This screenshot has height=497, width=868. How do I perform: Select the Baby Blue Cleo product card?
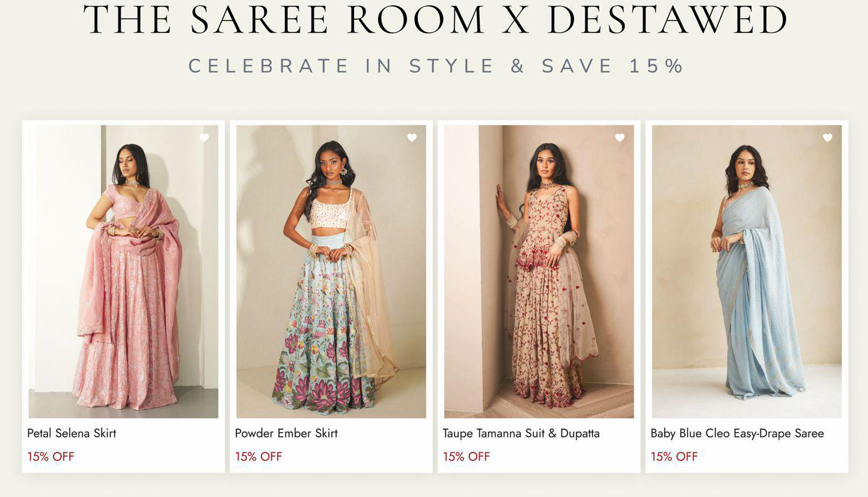click(x=747, y=296)
